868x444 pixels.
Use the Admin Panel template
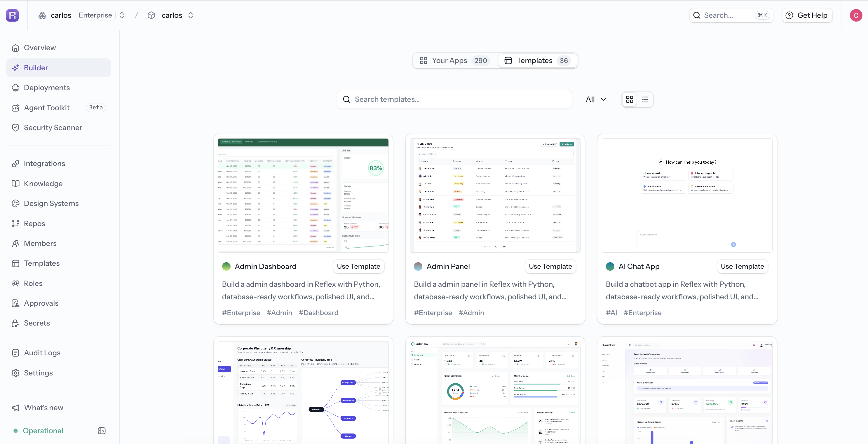[x=550, y=266]
